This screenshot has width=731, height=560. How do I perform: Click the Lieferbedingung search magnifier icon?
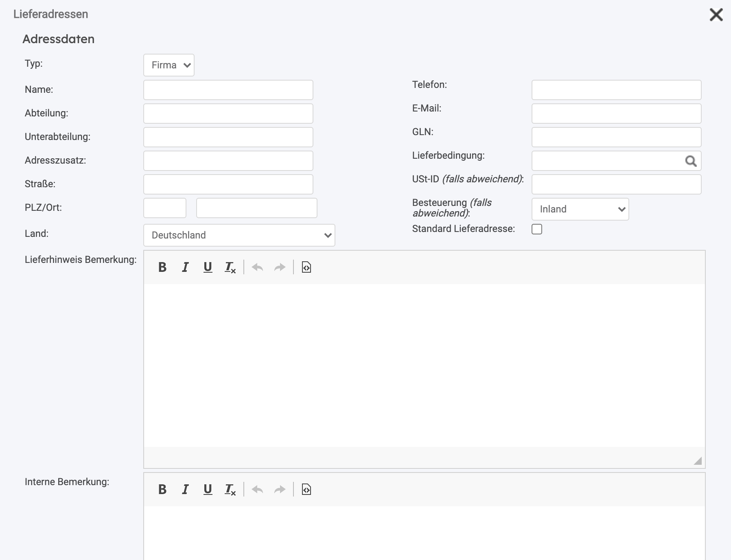691,161
